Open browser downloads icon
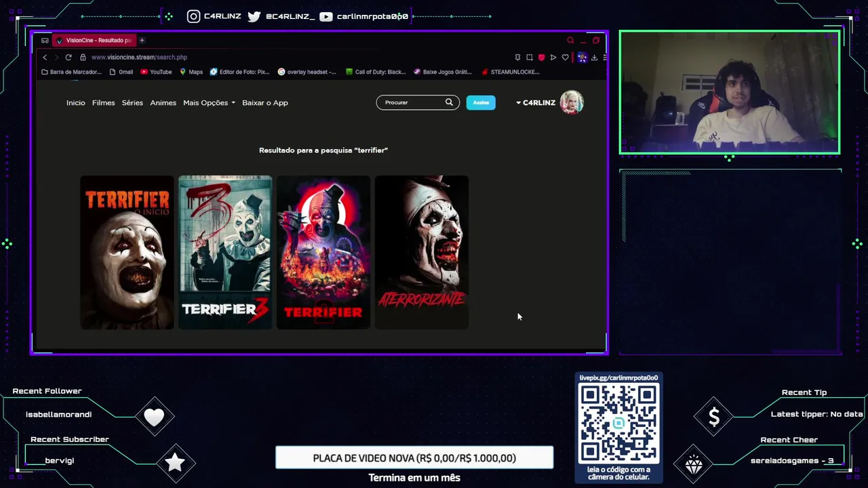Image resolution: width=868 pixels, height=488 pixels. (x=594, y=58)
